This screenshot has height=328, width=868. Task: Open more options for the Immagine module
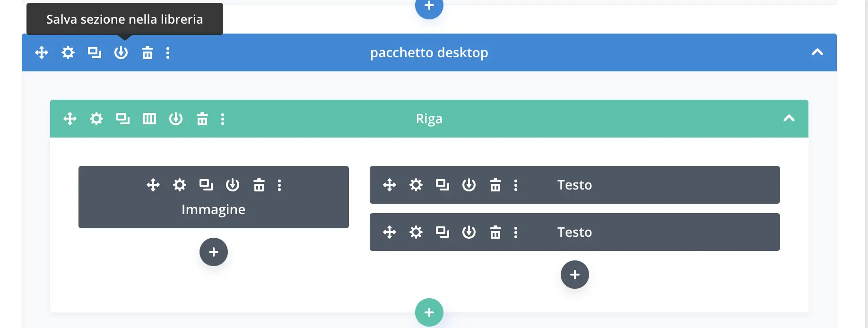coord(279,185)
